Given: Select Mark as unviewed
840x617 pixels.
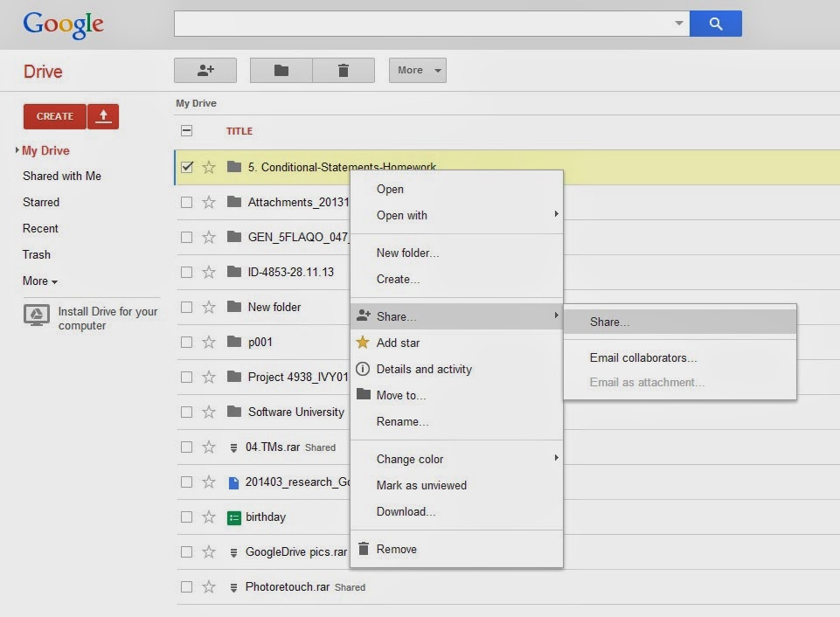Looking at the screenshot, I should (x=456, y=485).
